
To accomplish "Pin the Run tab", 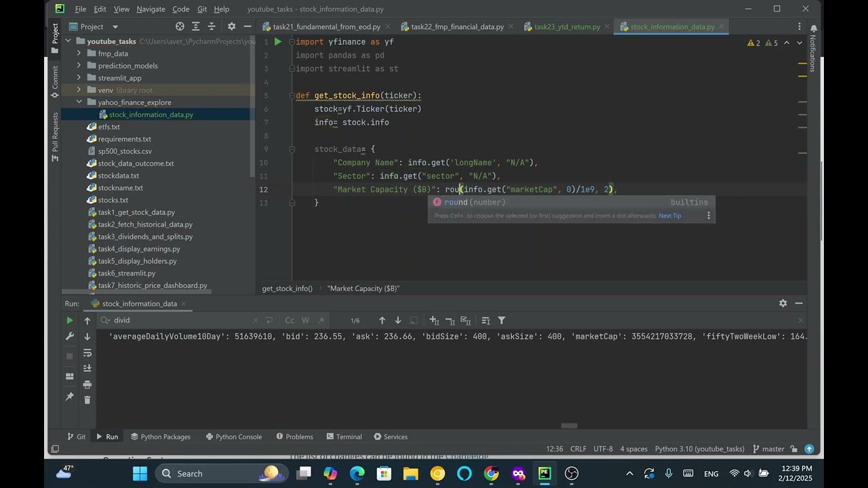I will point(69,396).
